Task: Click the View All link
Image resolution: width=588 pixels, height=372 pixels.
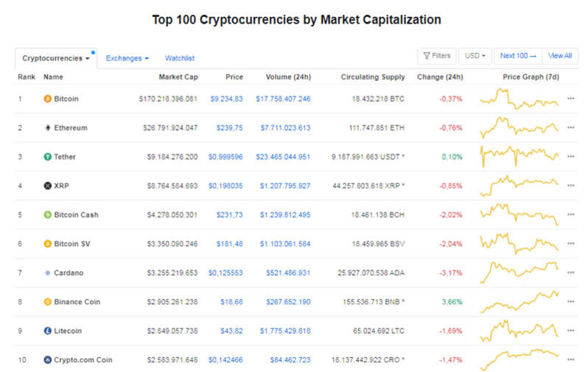Action: point(560,56)
